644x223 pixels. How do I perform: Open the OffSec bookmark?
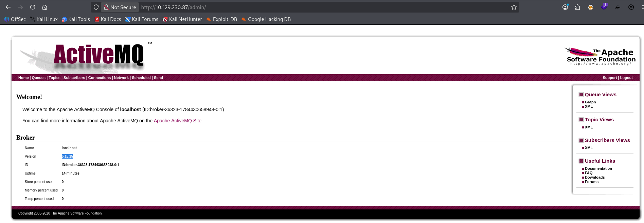pyautogui.click(x=15, y=19)
